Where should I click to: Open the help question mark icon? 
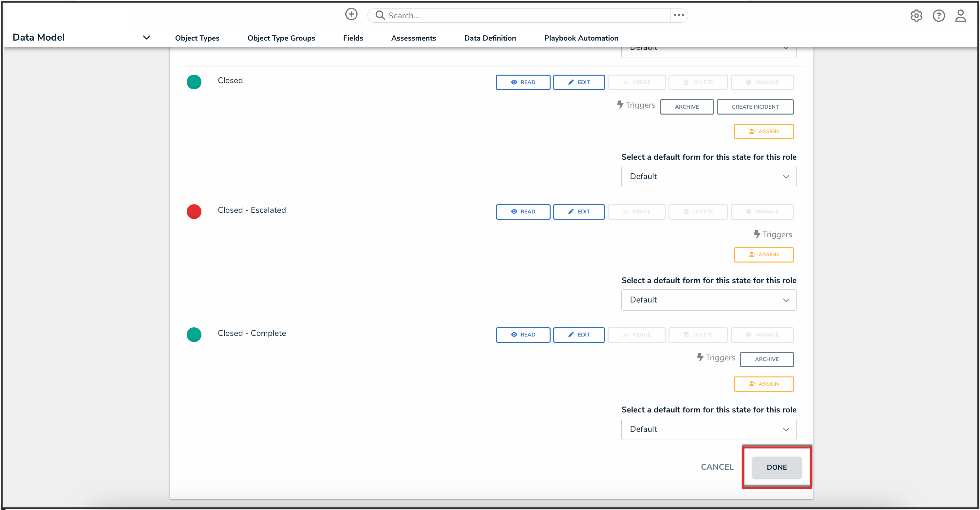(938, 16)
